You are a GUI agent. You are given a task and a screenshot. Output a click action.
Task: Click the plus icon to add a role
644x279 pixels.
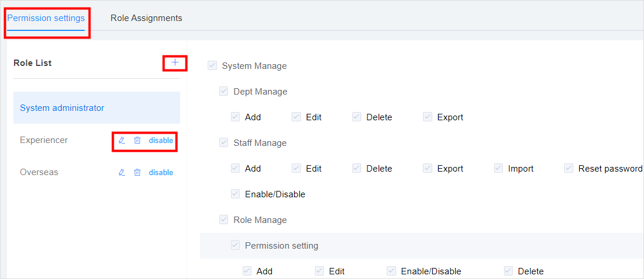pos(176,62)
